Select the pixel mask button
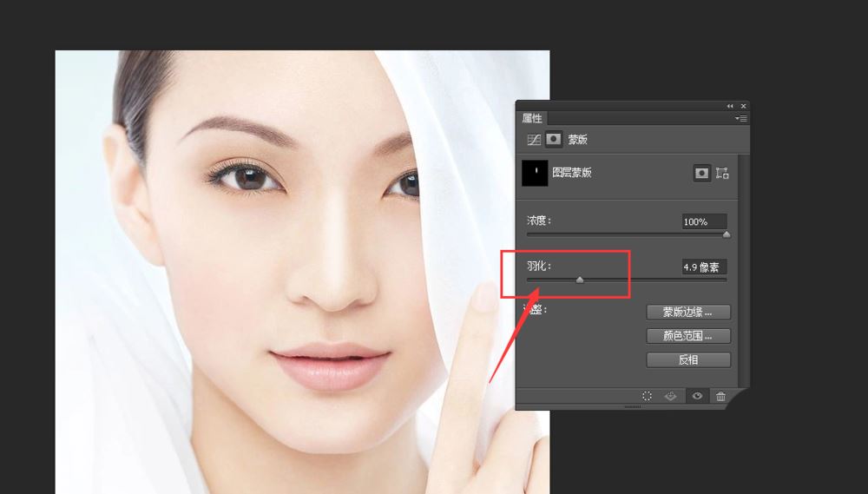 tap(701, 173)
